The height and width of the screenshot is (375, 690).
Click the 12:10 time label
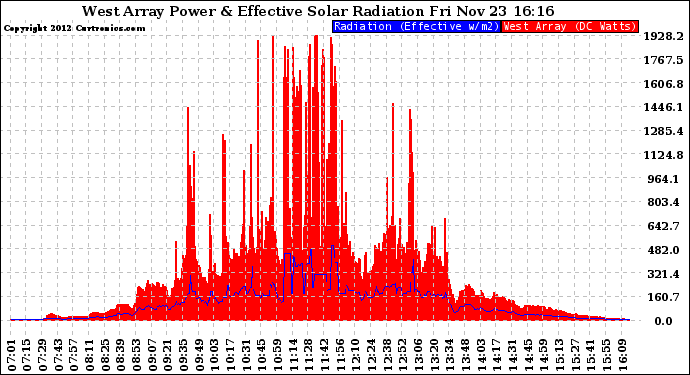coord(356,355)
